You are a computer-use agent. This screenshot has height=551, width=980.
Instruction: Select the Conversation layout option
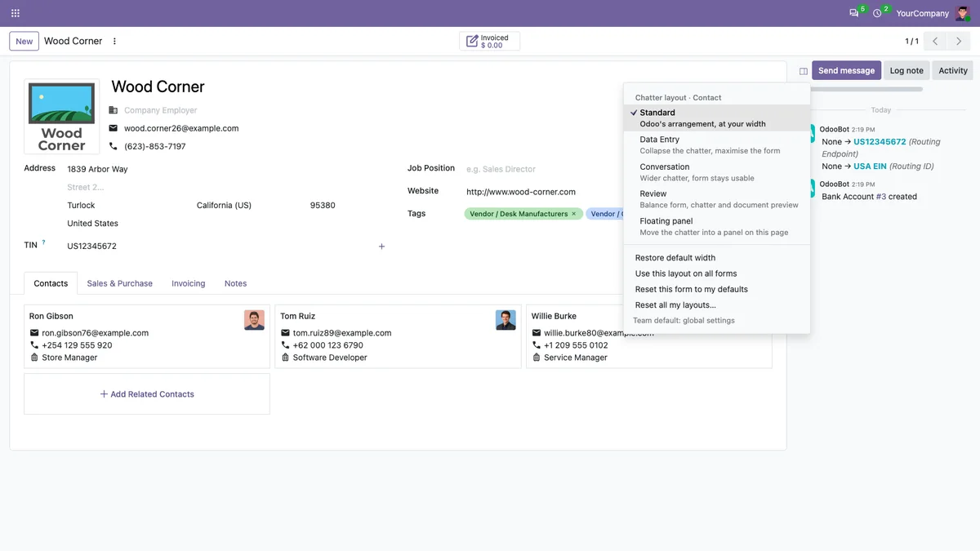pos(717,172)
